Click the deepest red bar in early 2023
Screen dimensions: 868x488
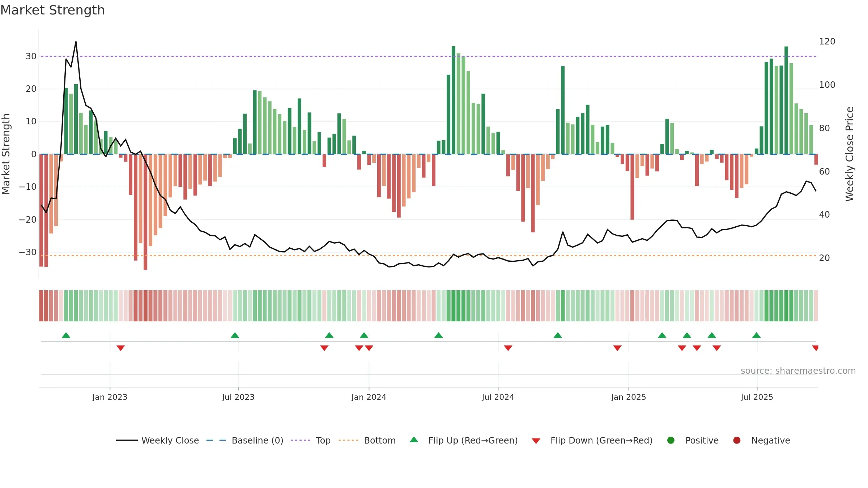145,212
